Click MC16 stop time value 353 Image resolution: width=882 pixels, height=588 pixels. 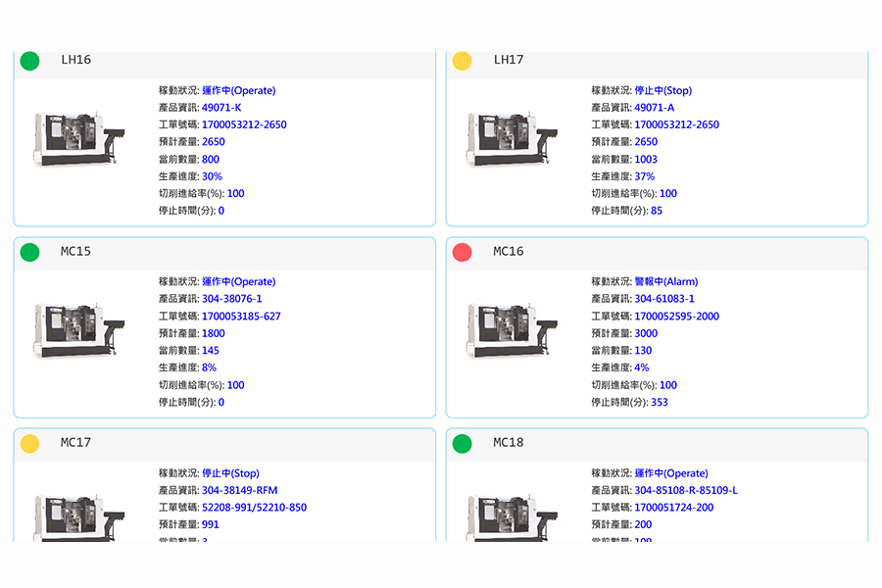[660, 403]
